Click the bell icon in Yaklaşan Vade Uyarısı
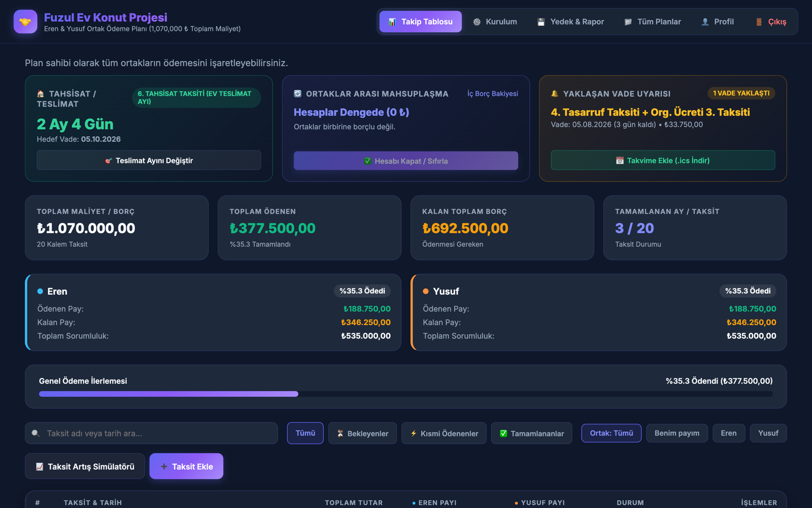Image resolution: width=812 pixels, height=508 pixels. coord(555,93)
